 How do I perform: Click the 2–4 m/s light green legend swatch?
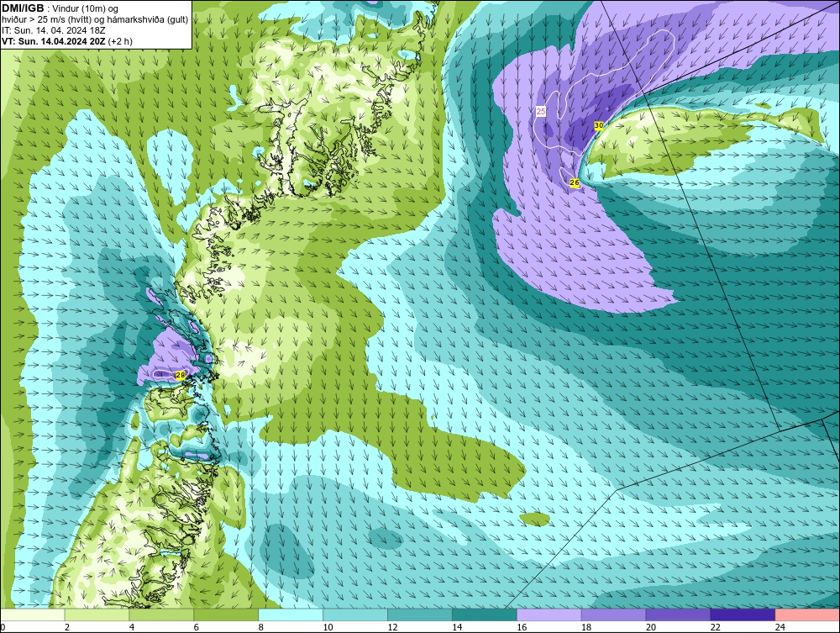[97, 615]
